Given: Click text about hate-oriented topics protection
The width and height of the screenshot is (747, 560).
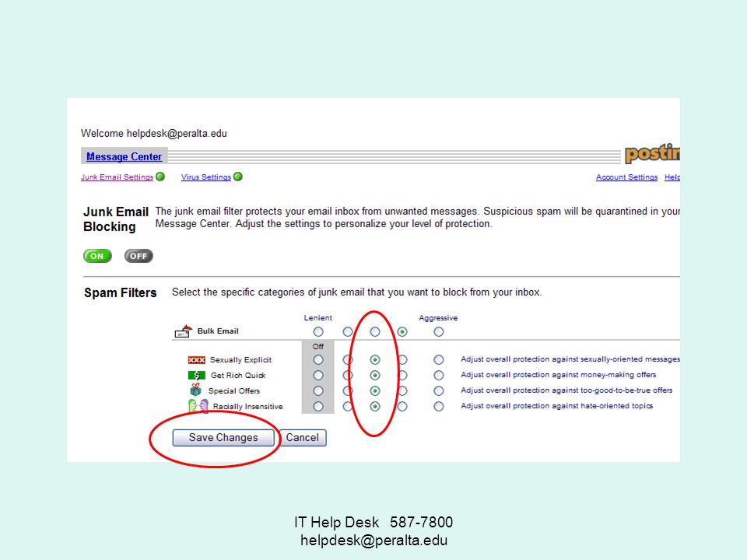Looking at the screenshot, I should coord(557,406).
